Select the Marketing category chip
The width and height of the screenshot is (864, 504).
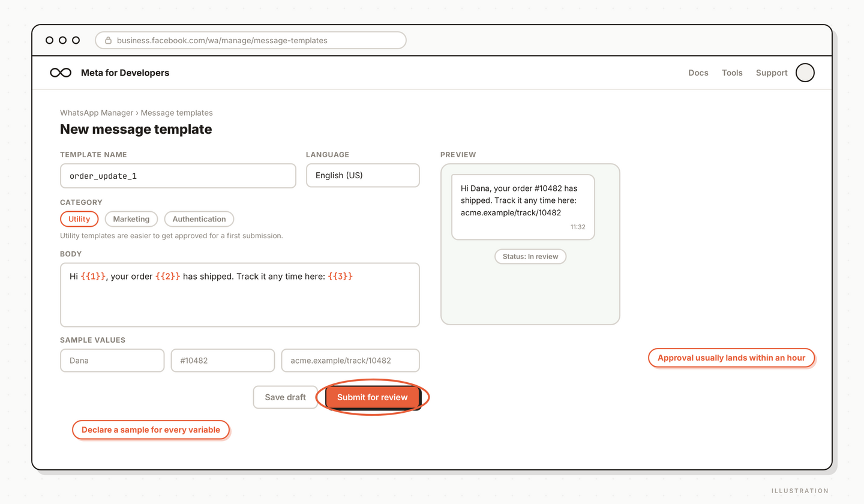pos(131,219)
